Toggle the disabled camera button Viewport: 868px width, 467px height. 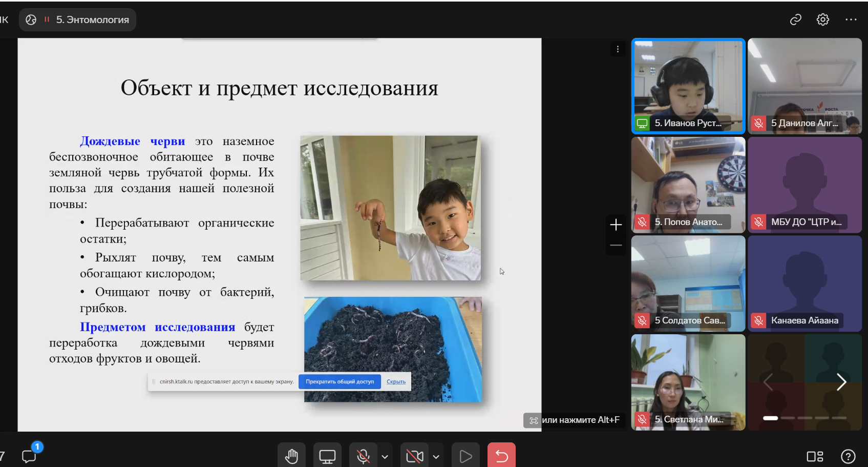(x=414, y=456)
